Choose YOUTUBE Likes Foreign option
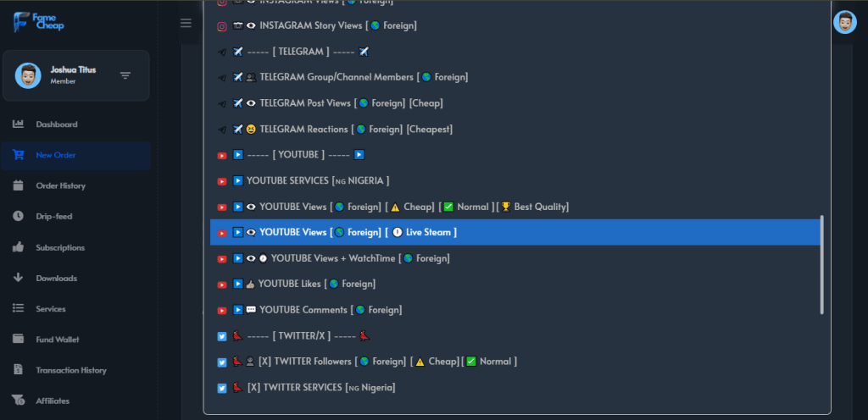This screenshot has width=868, height=420. coord(515,284)
